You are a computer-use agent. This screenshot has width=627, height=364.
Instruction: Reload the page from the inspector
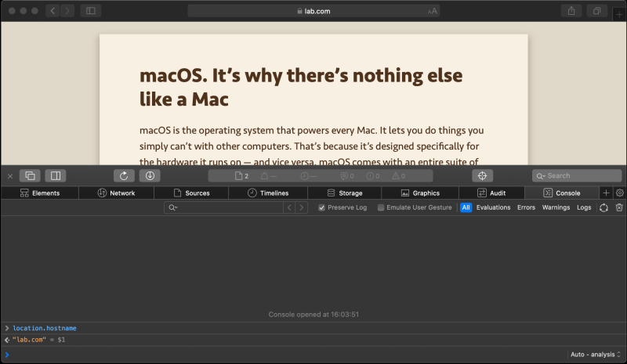pos(124,176)
